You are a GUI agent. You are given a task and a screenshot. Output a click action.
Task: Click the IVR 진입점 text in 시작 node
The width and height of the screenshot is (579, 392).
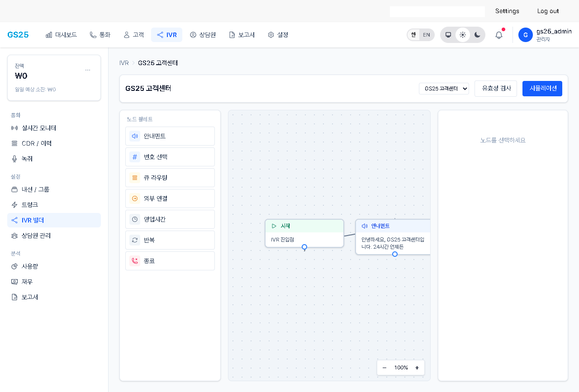(282, 240)
